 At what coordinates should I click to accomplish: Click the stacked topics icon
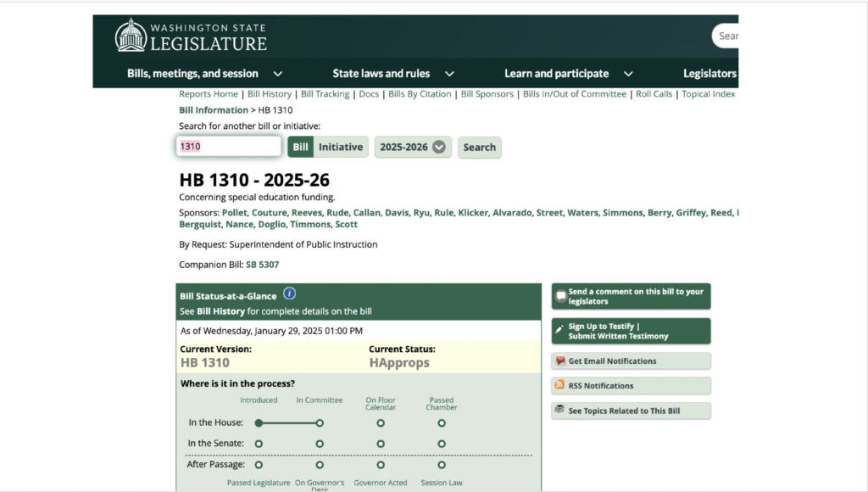tap(559, 410)
